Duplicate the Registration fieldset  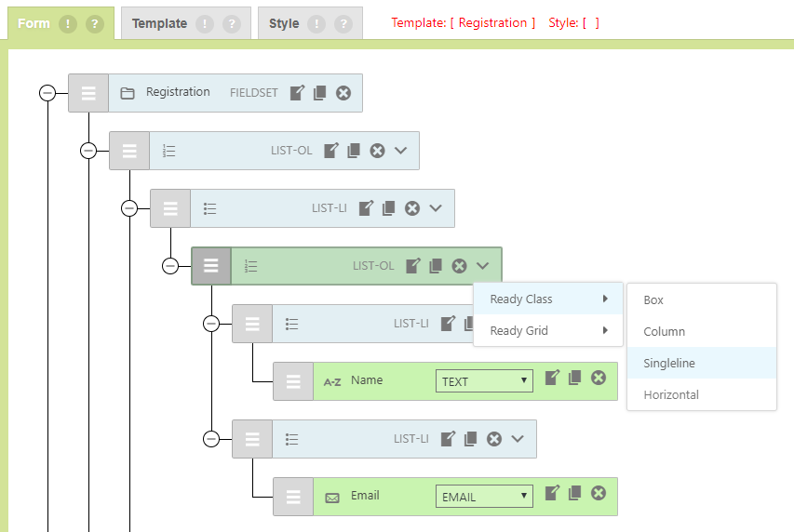point(320,92)
